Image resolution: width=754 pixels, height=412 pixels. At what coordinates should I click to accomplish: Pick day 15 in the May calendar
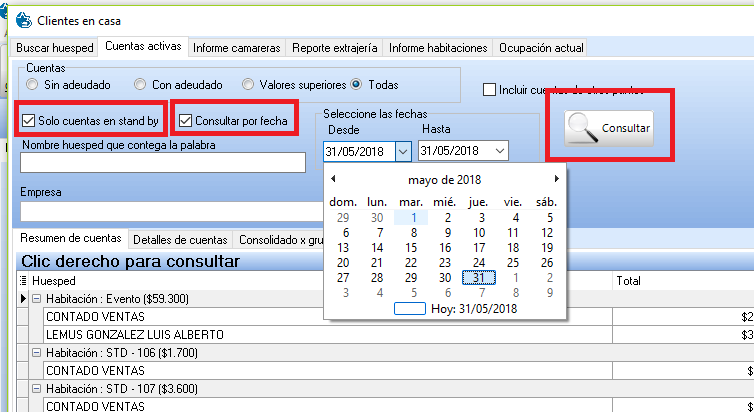[x=412, y=247]
